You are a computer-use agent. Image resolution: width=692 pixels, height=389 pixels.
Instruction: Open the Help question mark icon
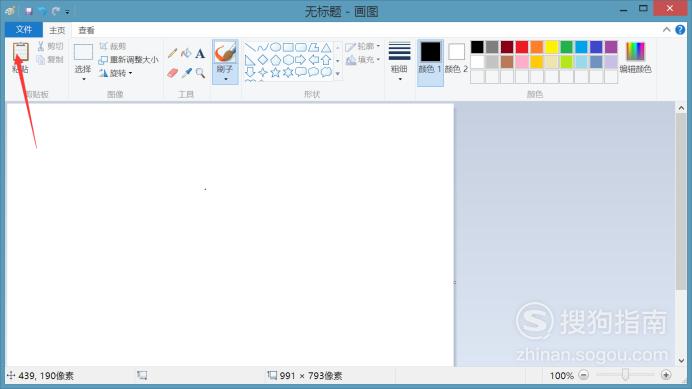coord(680,30)
